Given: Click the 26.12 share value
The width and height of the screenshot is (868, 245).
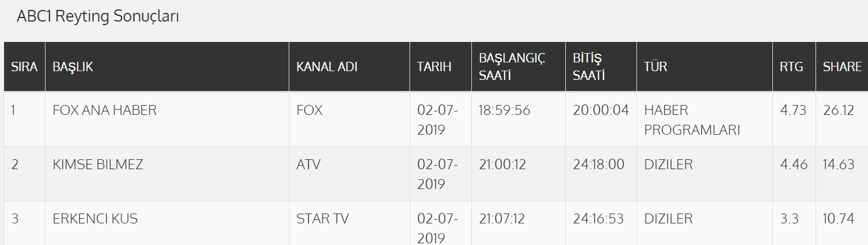Looking at the screenshot, I should click(838, 110).
